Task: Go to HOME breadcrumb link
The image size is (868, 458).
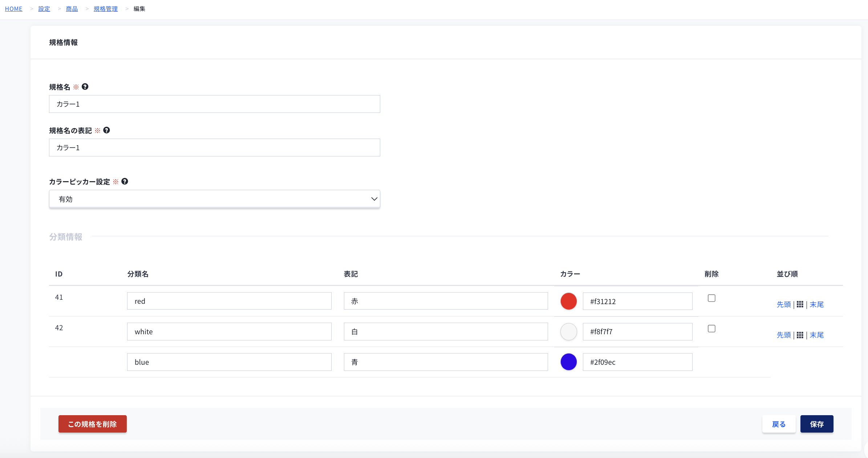Action: [x=14, y=9]
